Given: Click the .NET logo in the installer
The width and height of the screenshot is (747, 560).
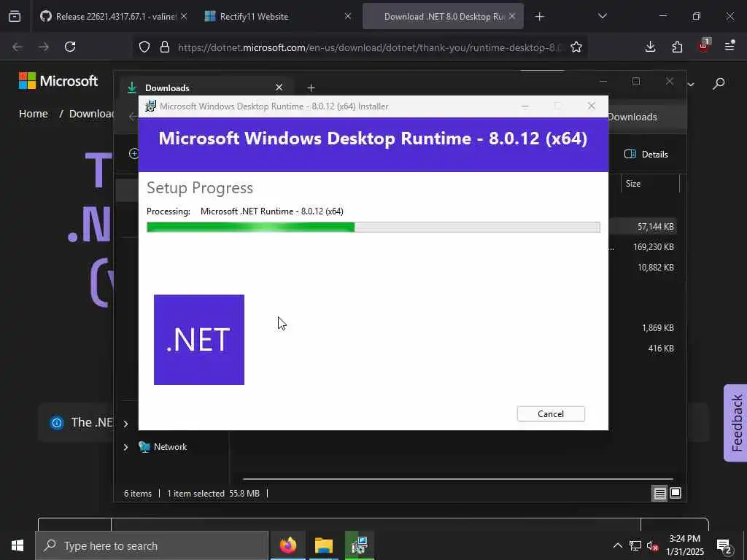Looking at the screenshot, I should (x=199, y=340).
